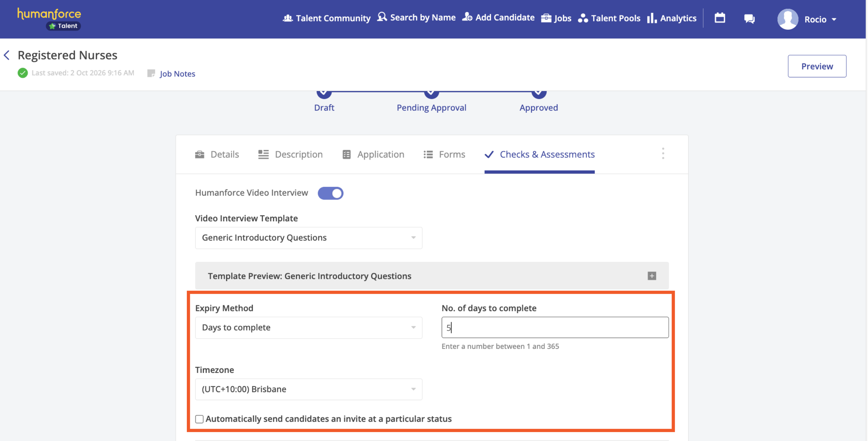Image resolution: width=868 pixels, height=441 pixels.
Task: Open the three-dot more options menu
Action: (663, 153)
